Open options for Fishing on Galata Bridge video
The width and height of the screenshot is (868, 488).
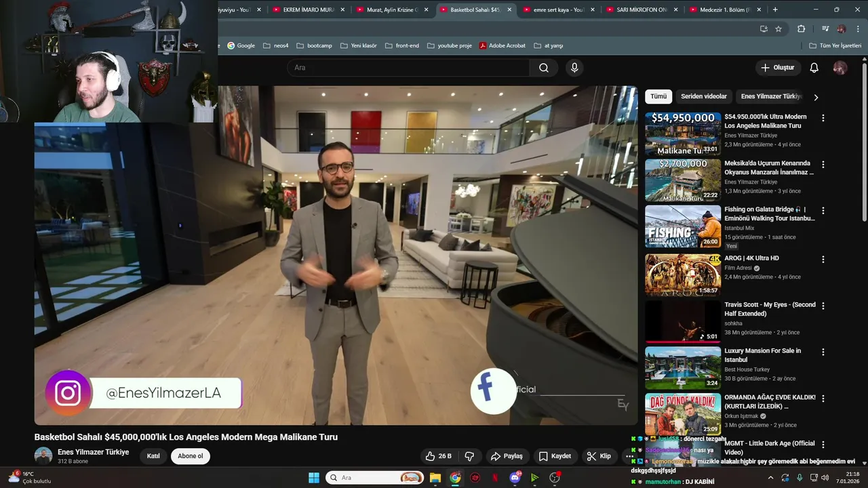point(823,211)
